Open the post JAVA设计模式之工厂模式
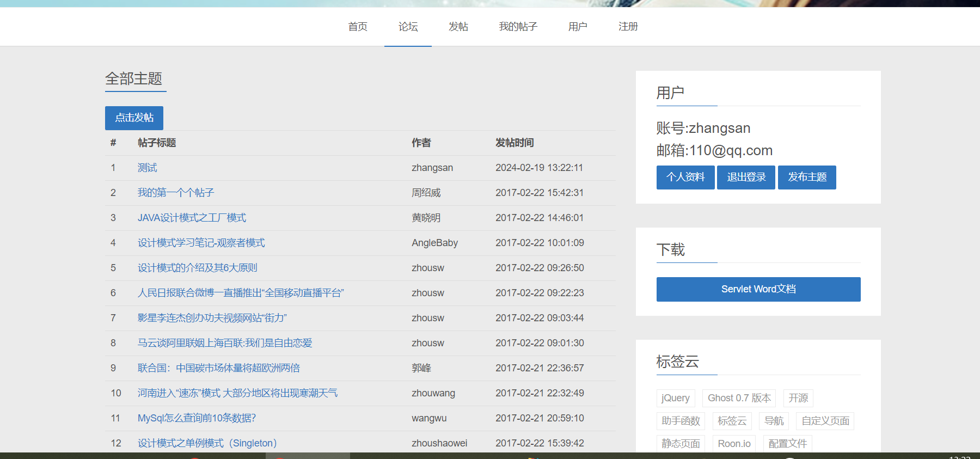The height and width of the screenshot is (459, 980). tap(192, 218)
